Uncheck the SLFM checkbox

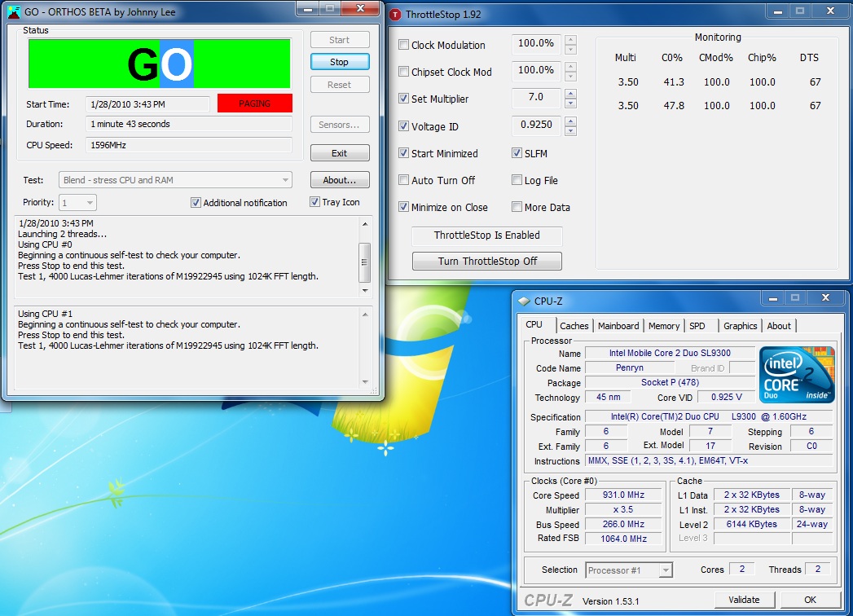tap(517, 153)
